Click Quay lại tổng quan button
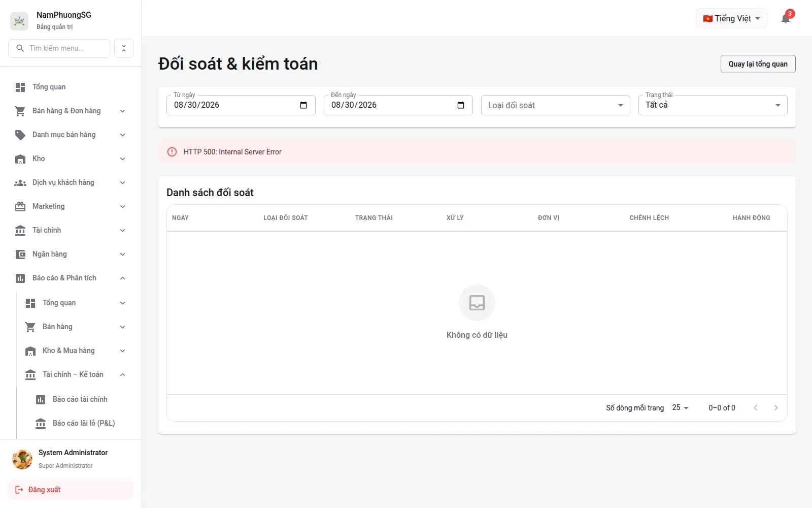The height and width of the screenshot is (508, 812). coord(758,64)
